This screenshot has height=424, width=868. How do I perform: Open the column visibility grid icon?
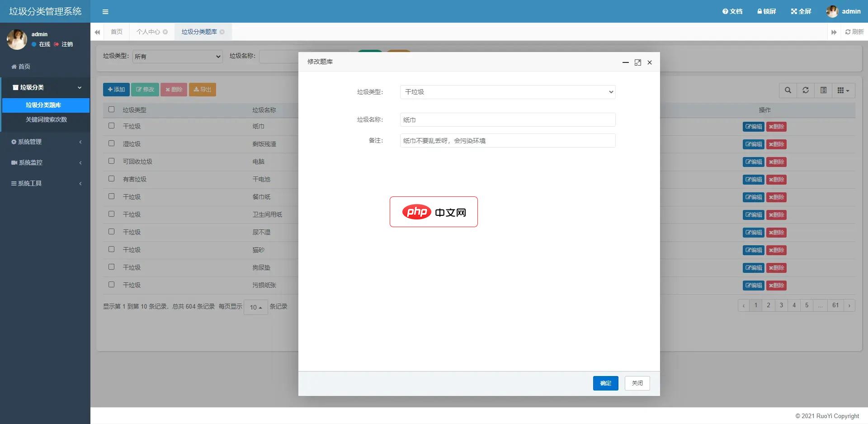coord(842,90)
